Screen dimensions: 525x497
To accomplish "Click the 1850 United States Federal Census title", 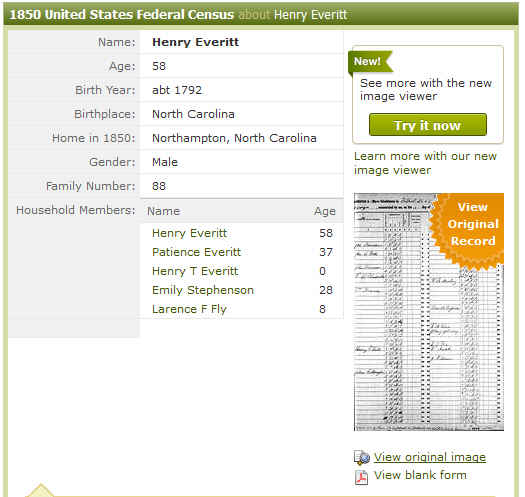I will (122, 15).
